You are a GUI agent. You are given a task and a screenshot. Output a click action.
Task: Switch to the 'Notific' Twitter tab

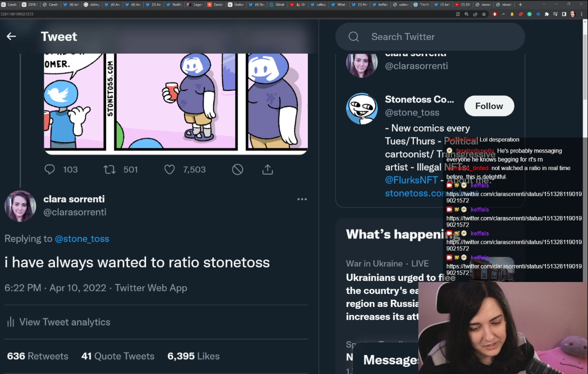click(x=174, y=4)
